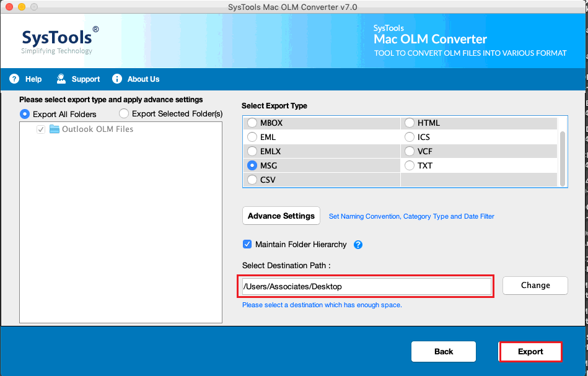Choose EML export type
588x376 pixels.
(252, 137)
